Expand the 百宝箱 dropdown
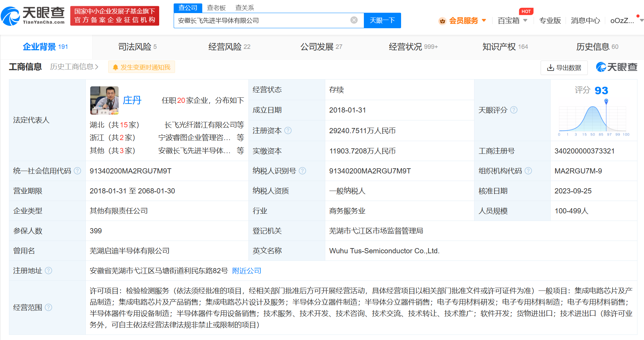The height and width of the screenshot is (340, 644). coord(512,21)
